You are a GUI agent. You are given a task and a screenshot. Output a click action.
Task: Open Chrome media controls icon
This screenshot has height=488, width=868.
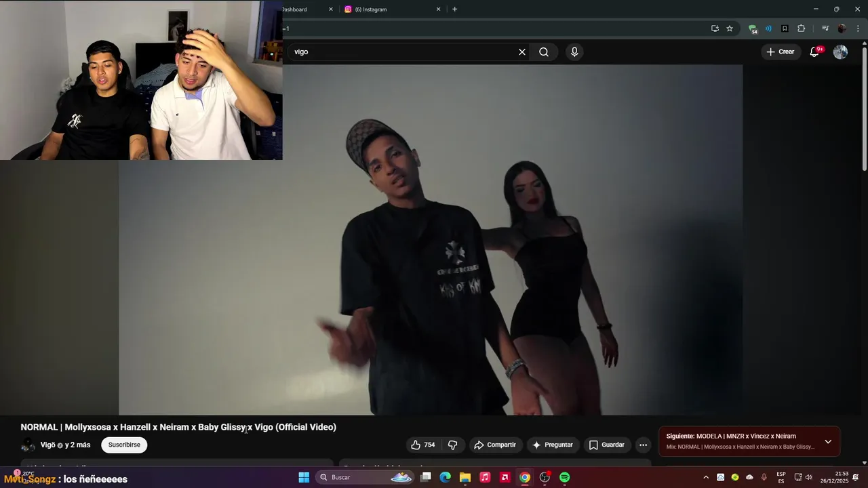coord(825,28)
